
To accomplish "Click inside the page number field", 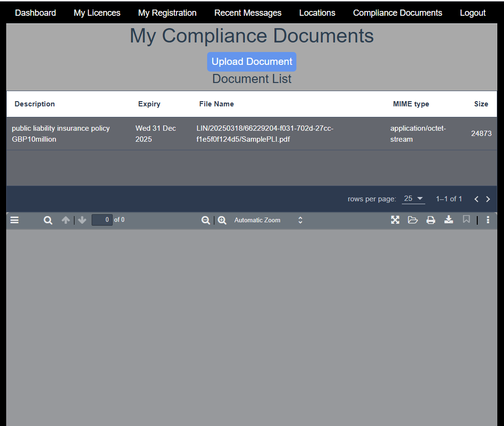I will pyautogui.click(x=102, y=220).
